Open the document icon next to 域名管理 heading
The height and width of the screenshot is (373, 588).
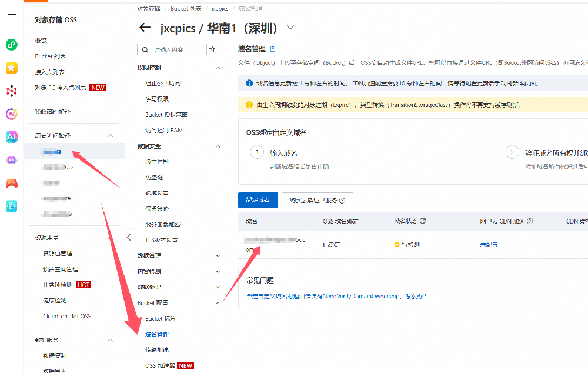coord(273,49)
